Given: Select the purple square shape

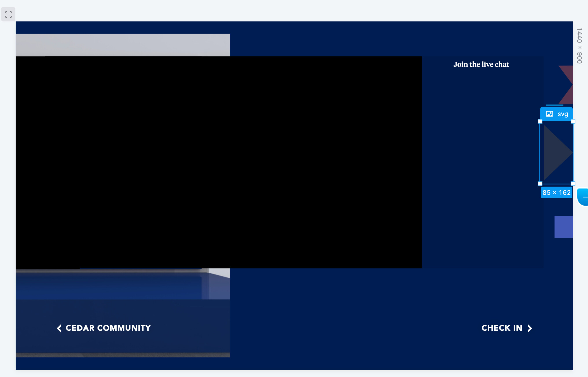Looking at the screenshot, I should [x=563, y=227].
